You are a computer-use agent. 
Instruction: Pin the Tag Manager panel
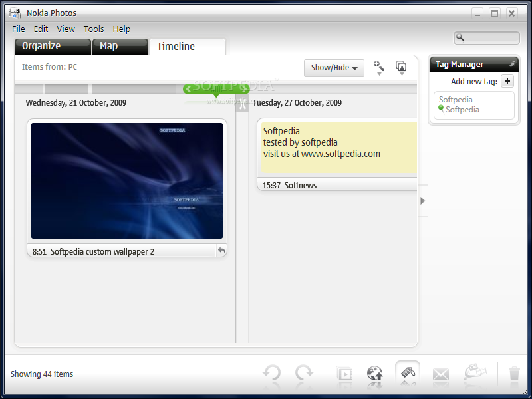pos(512,64)
